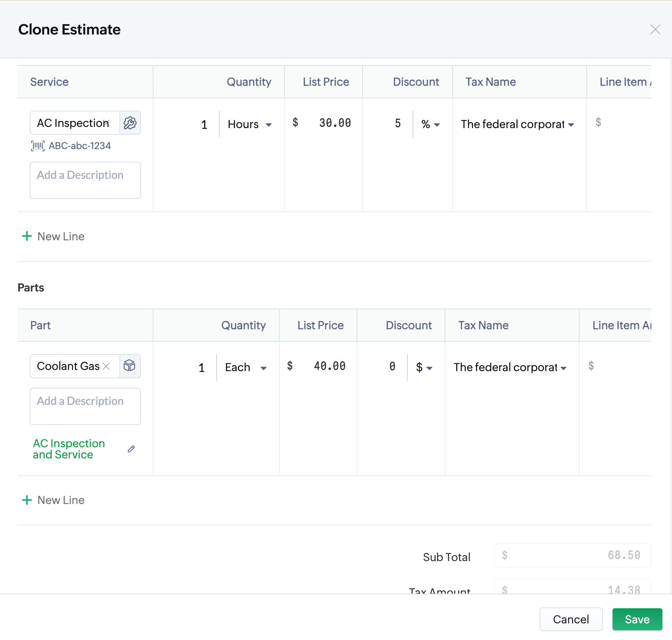The width and height of the screenshot is (672, 640).
Task: Click the service wrench gear icon
Action: [130, 123]
